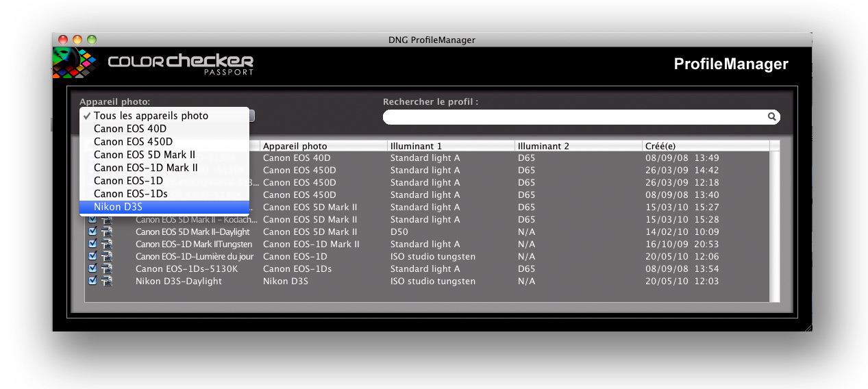The image size is (868, 389).
Task: Click the date 26/03/09 12:18
Action: (x=682, y=182)
